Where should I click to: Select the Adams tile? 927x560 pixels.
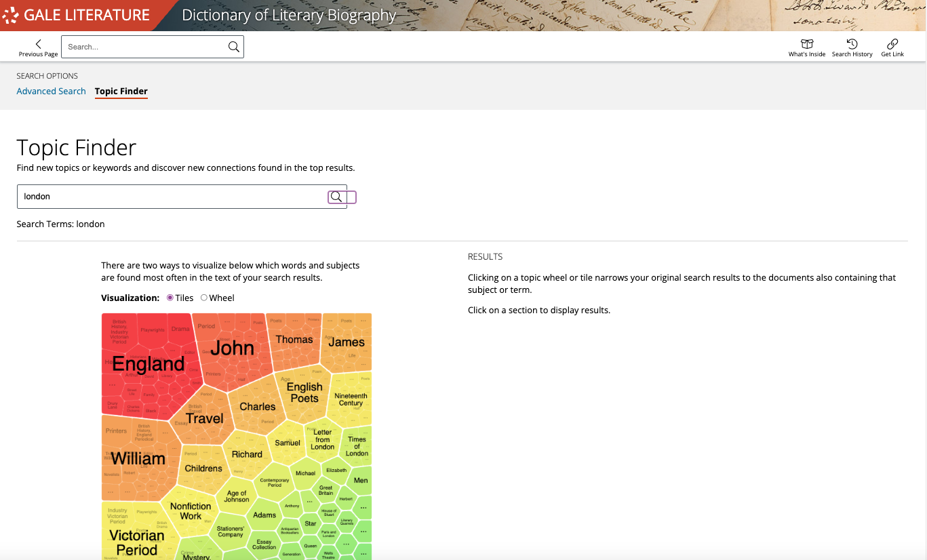click(x=264, y=515)
